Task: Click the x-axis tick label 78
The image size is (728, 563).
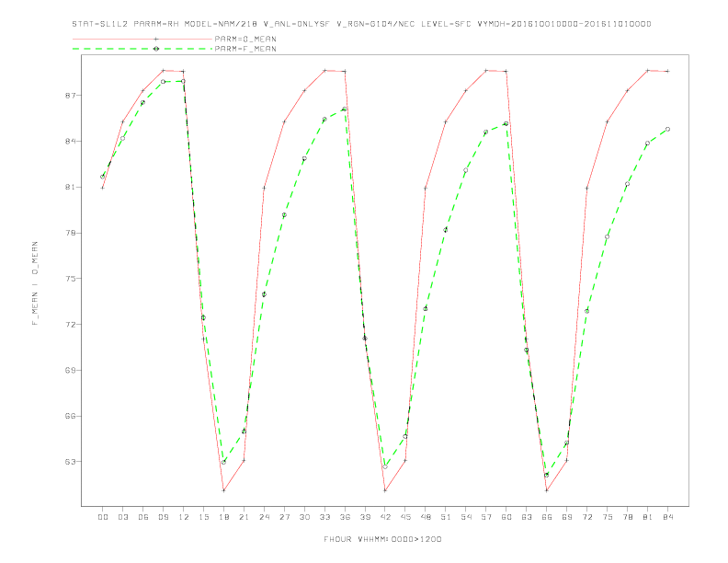Action: [628, 517]
